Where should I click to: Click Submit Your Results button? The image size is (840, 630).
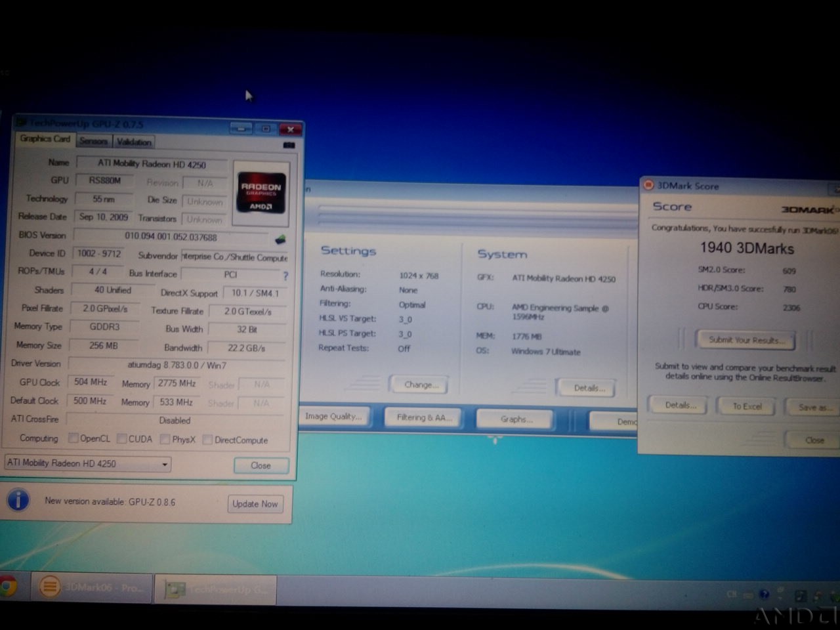(745, 339)
